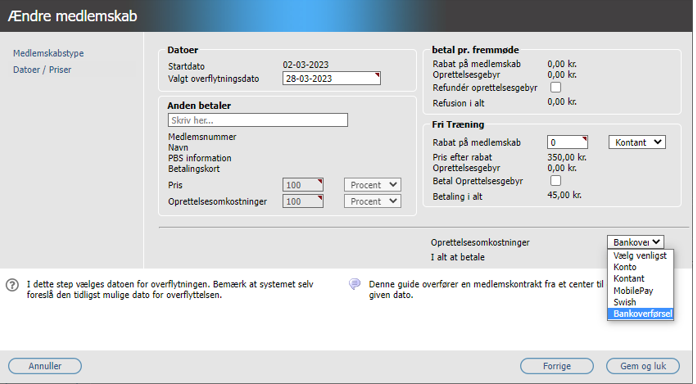
Task: Enable the Betal Oprettelsesgebyr checkbox
Action: (x=555, y=181)
